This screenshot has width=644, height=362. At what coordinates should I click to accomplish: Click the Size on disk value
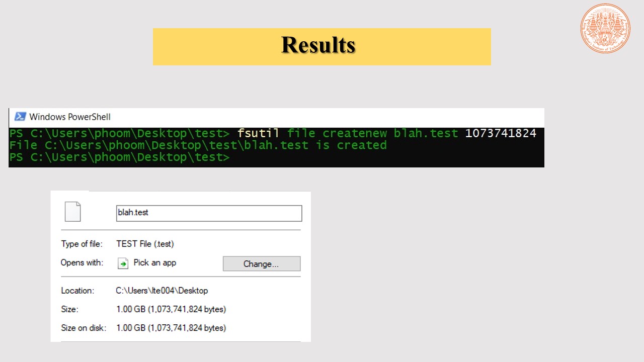pos(171,328)
